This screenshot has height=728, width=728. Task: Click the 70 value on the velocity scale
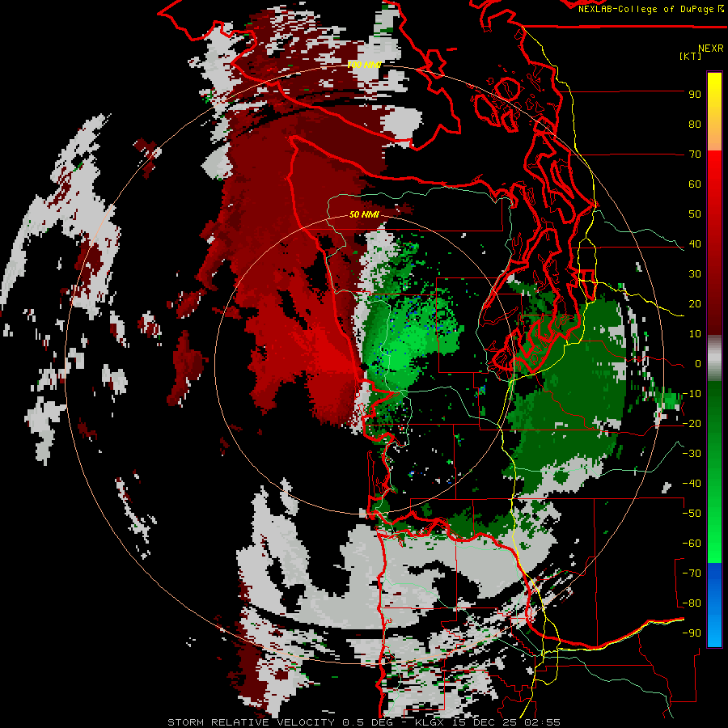(x=695, y=154)
